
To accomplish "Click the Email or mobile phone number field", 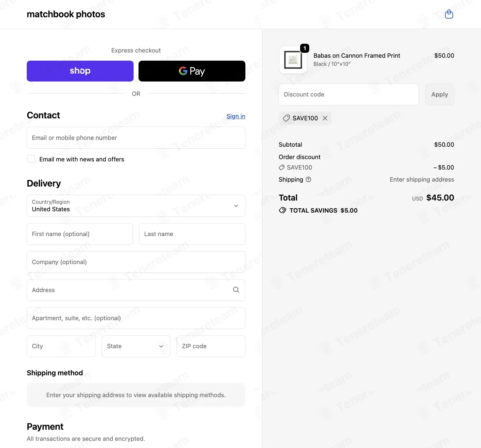I will (136, 138).
